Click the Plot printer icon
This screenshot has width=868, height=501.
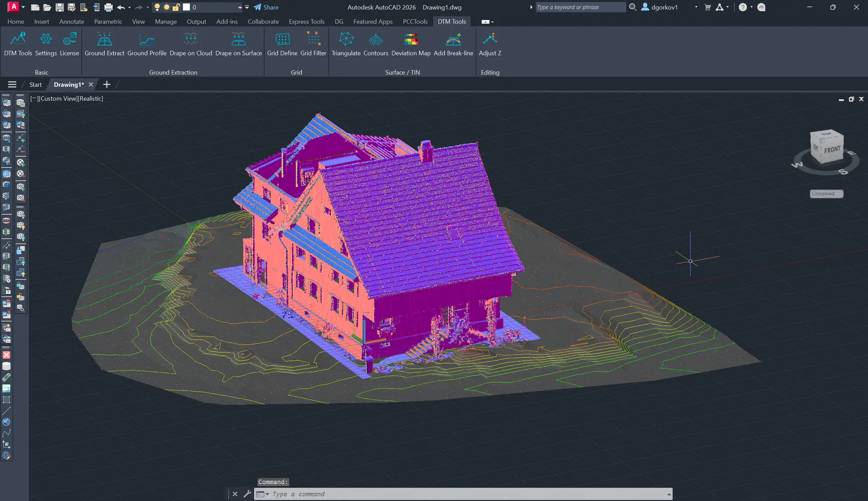tap(108, 7)
